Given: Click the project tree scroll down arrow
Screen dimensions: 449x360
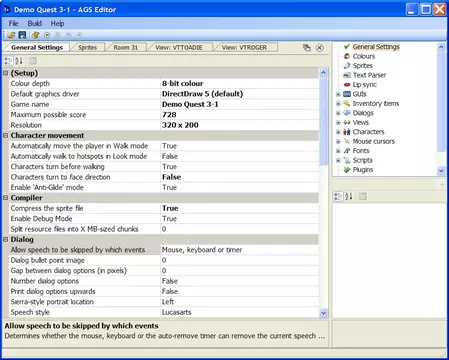Looking at the screenshot, I should (441, 171).
